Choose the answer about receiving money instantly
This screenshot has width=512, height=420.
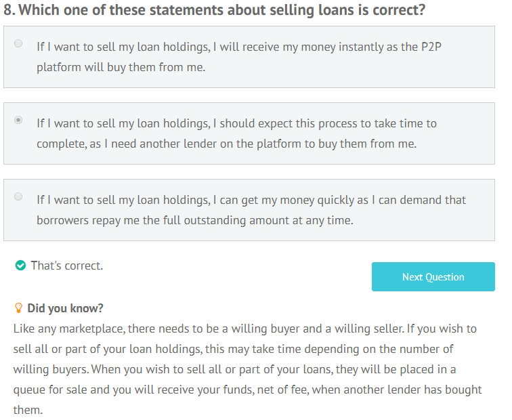[x=249, y=57]
